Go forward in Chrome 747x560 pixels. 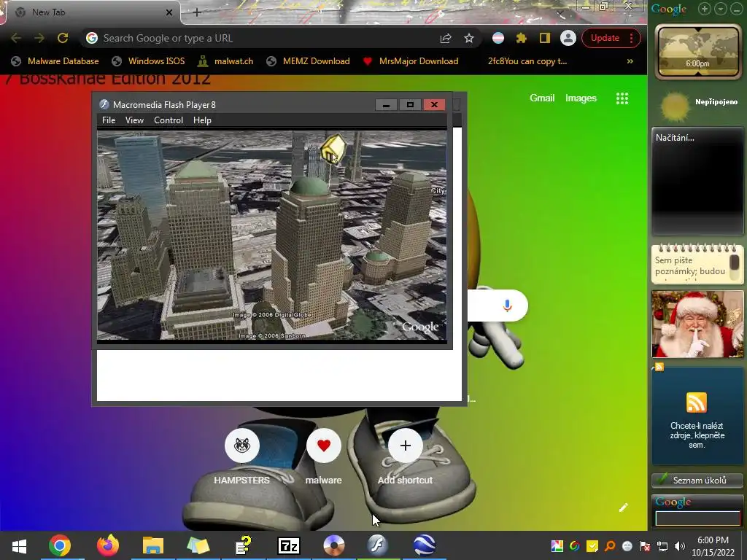[39, 38]
